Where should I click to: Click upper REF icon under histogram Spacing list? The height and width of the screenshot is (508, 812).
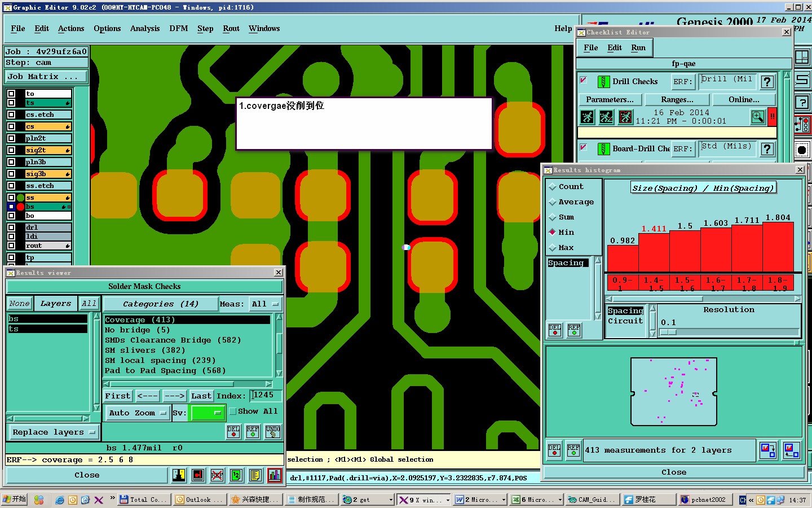click(574, 330)
